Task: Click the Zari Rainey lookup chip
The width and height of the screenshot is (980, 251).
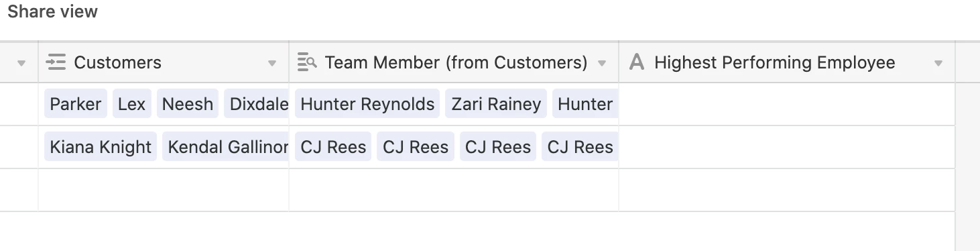Action: coord(496,104)
